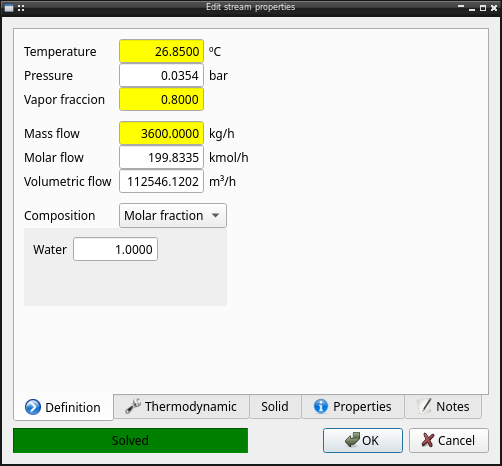This screenshot has height=466, width=502.
Task: Click the Notes tab notepad icon
Action: pyautogui.click(x=424, y=406)
